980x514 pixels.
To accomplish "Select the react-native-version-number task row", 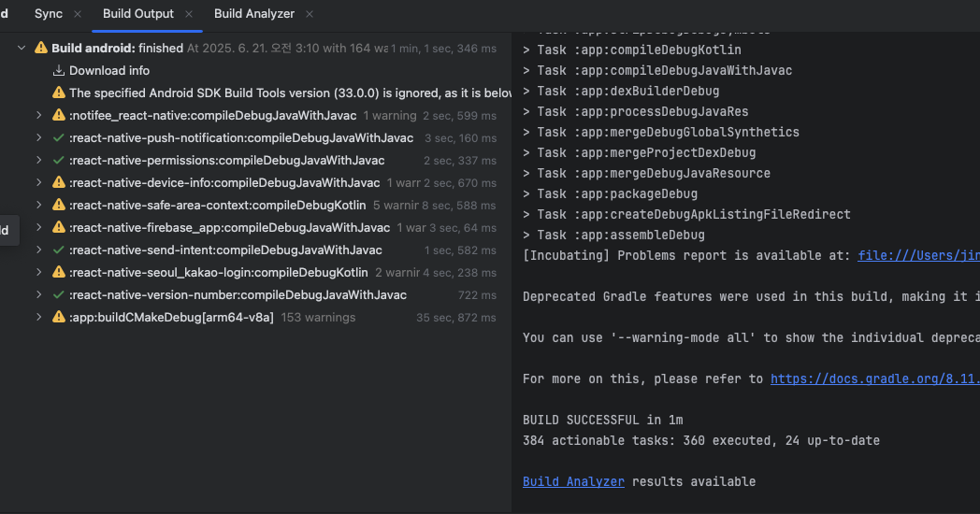I will click(x=238, y=294).
